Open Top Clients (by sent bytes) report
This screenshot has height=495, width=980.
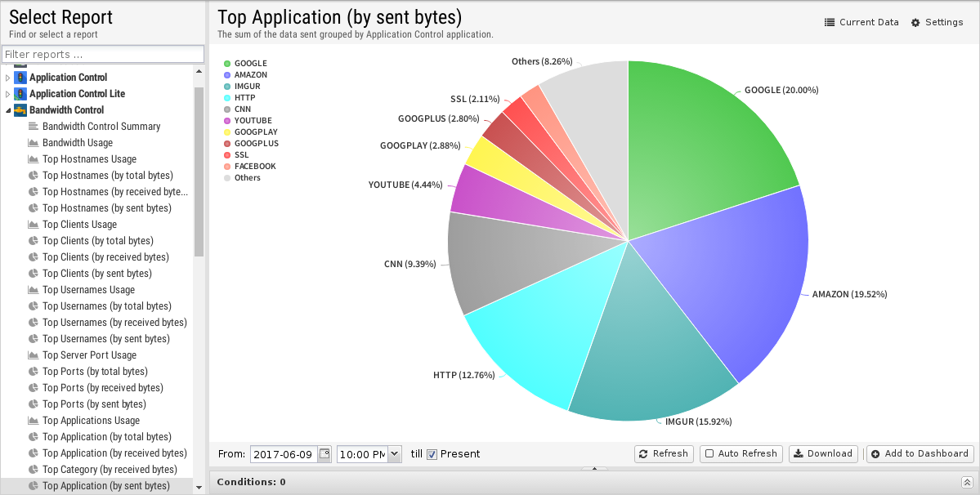coord(97,274)
